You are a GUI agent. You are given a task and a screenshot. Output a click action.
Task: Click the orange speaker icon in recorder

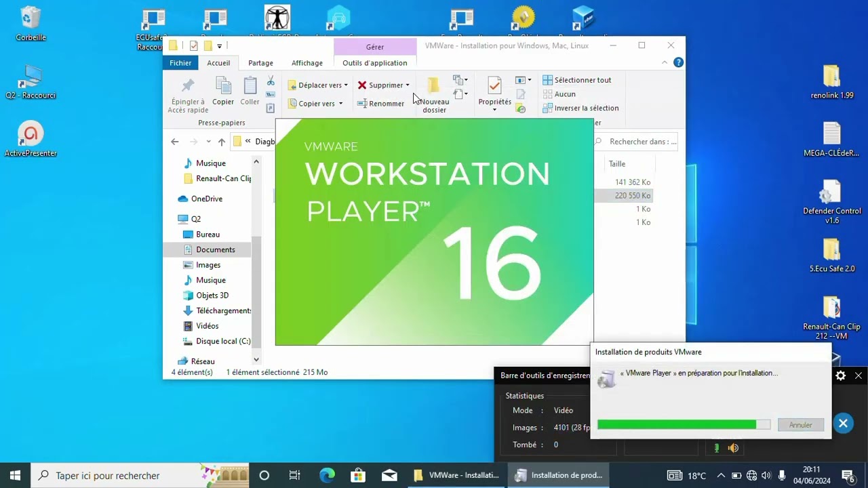(733, 448)
